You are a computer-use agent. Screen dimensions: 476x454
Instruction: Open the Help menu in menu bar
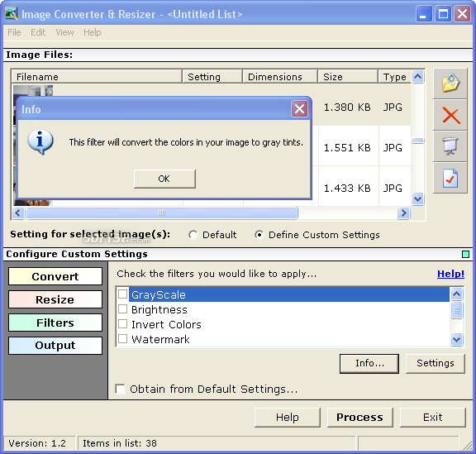click(93, 32)
